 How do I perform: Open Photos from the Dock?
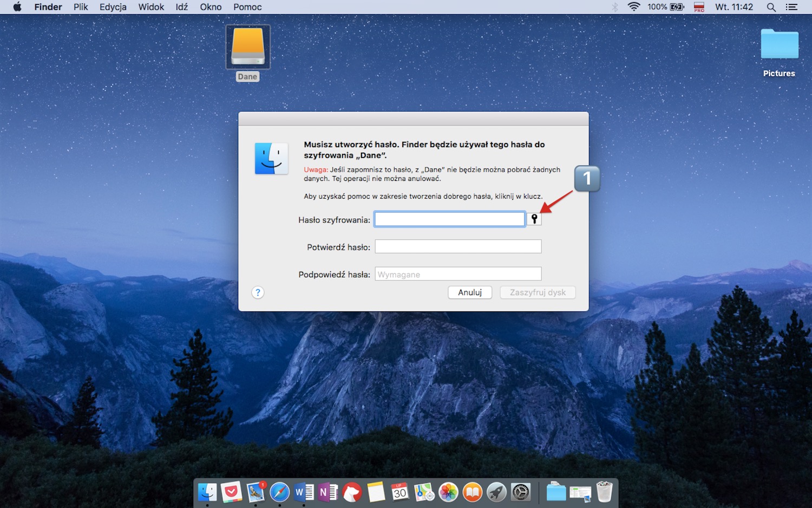click(448, 492)
